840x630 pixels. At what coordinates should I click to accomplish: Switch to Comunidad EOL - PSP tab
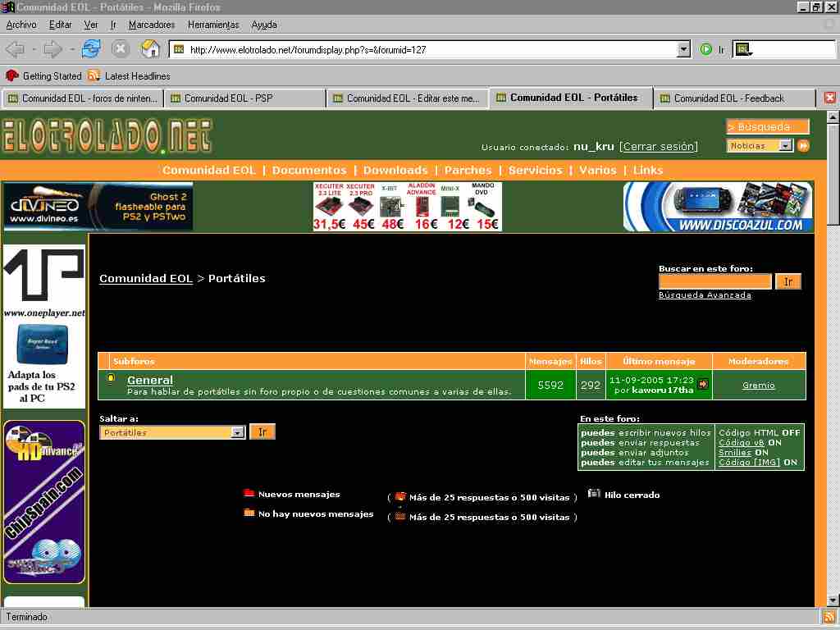coord(245,98)
